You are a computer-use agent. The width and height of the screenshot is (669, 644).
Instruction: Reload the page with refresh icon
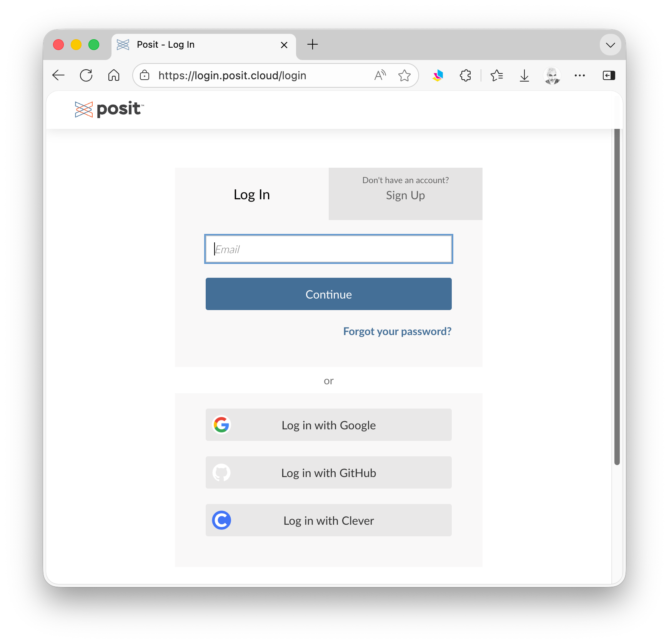(x=86, y=75)
